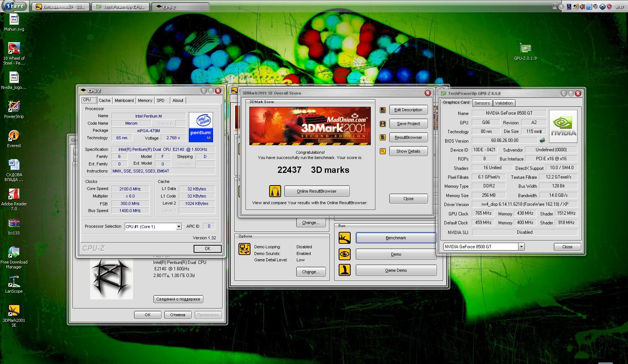Switch to the About tab in CPU-Z
The height and width of the screenshot is (364, 628).
pos(178,100)
